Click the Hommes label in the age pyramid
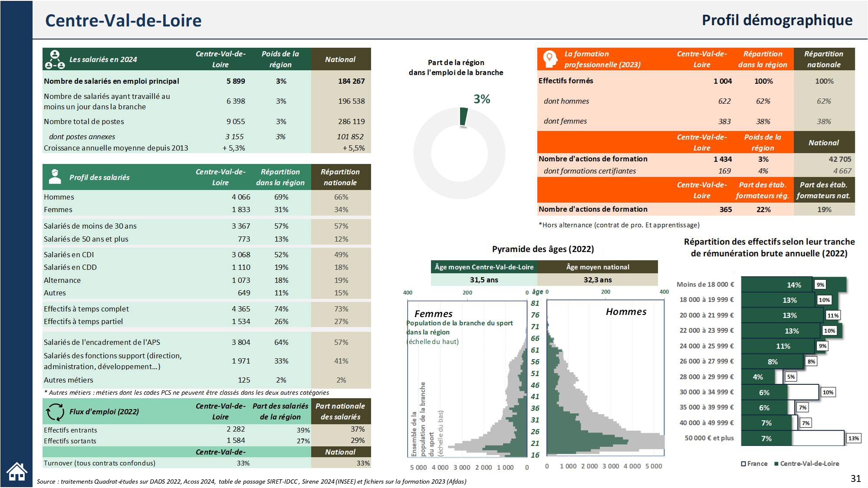Viewport: 868px width, 488px height. point(626,311)
